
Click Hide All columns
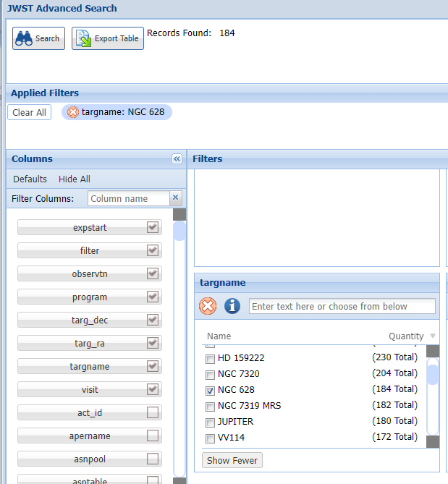(x=75, y=179)
